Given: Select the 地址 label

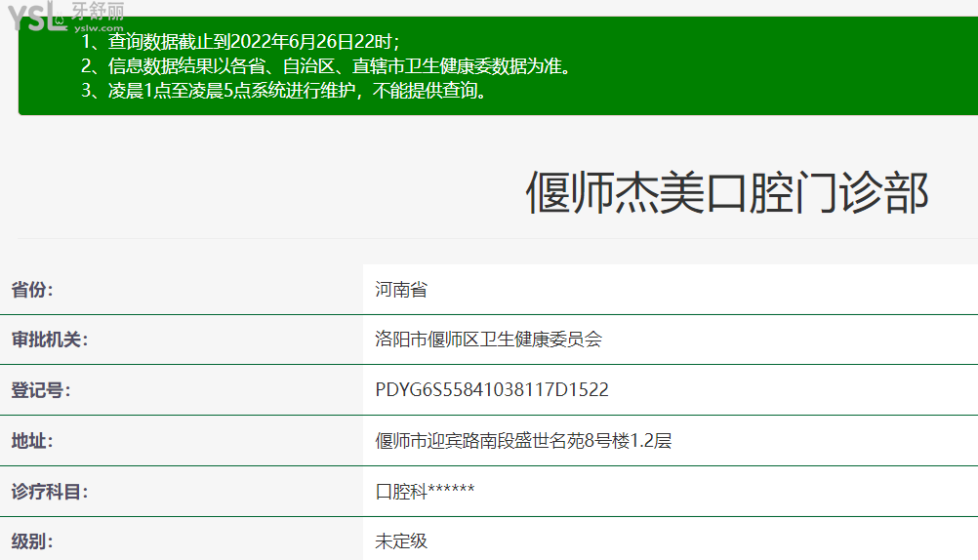Looking at the screenshot, I should tap(32, 442).
